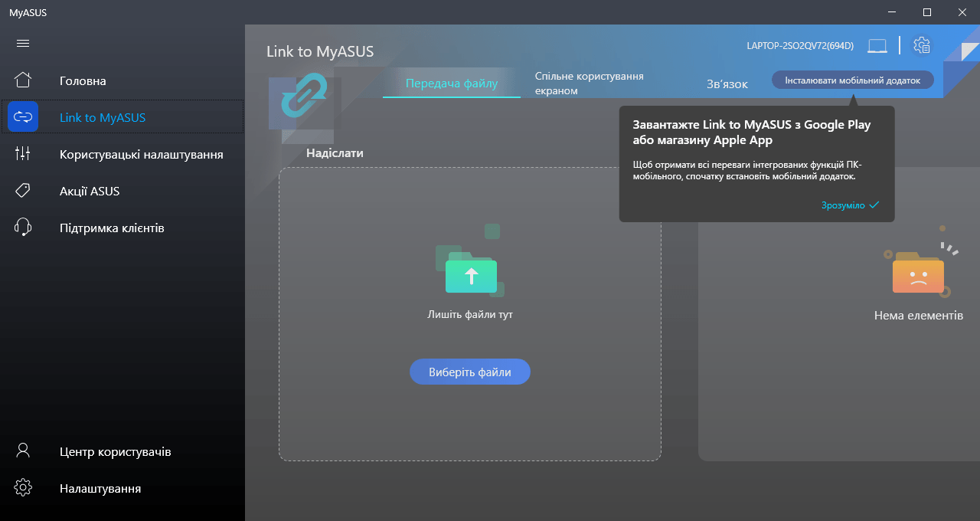The height and width of the screenshot is (521, 980).
Task: Open Налаштування in sidebar
Action: [122, 488]
